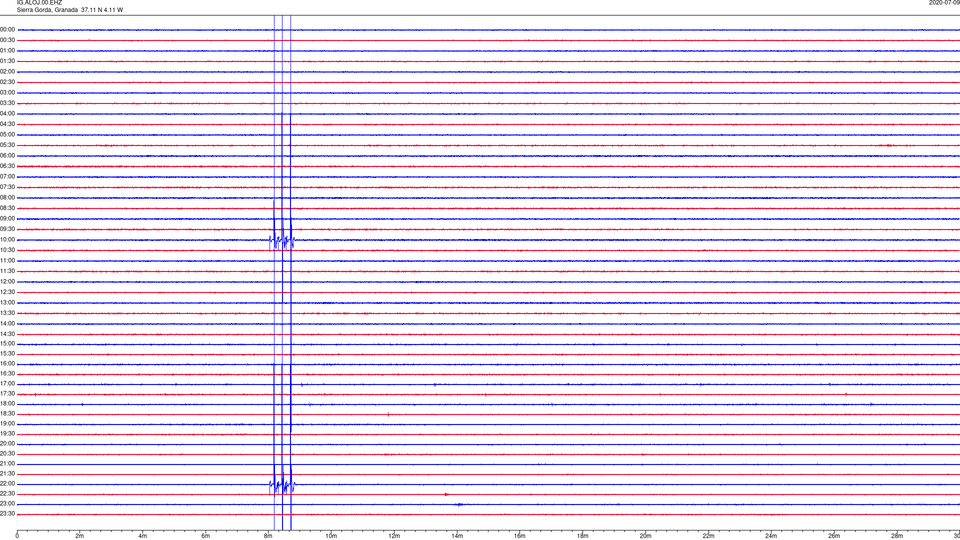Select the 04:00 row label
Image resolution: width=960 pixels, height=540 pixels.
(x=7, y=114)
